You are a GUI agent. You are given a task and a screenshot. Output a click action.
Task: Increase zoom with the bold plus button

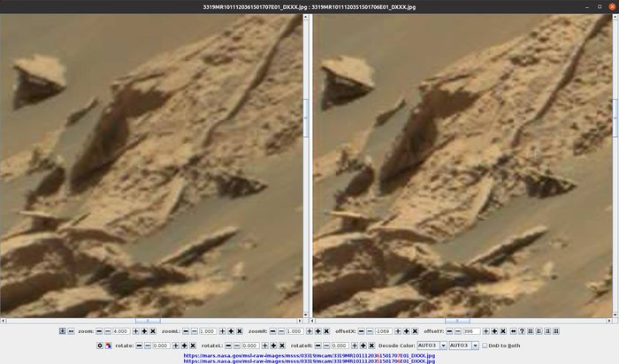point(144,331)
